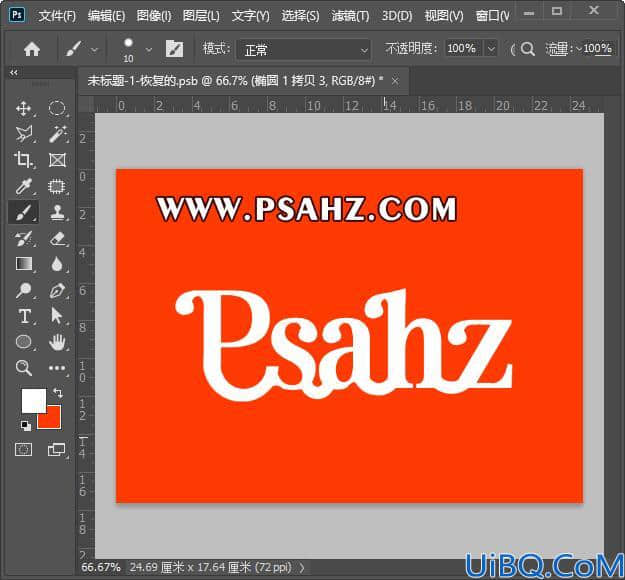This screenshot has height=580, width=625.
Task: Select the Dodge tool
Action: click(x=24, y=290)
